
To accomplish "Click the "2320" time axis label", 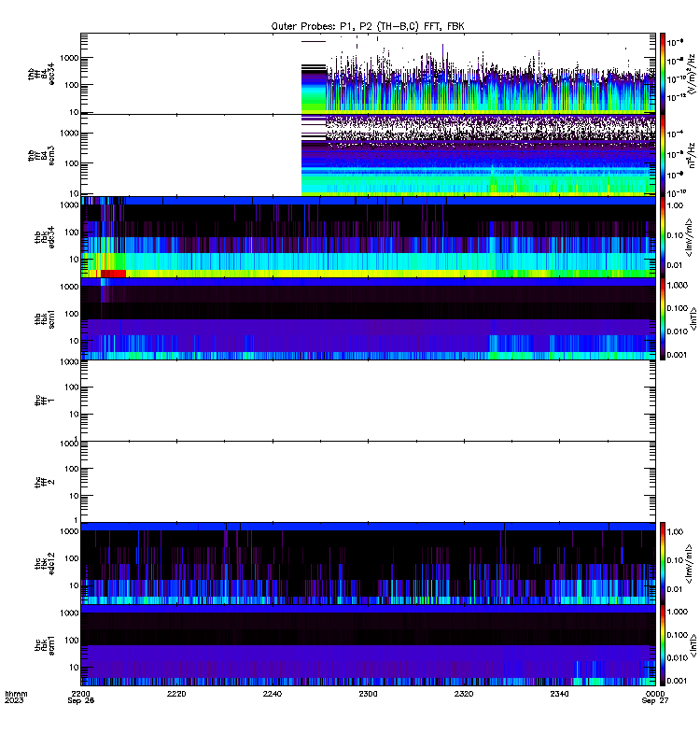I will coord(464,694).
